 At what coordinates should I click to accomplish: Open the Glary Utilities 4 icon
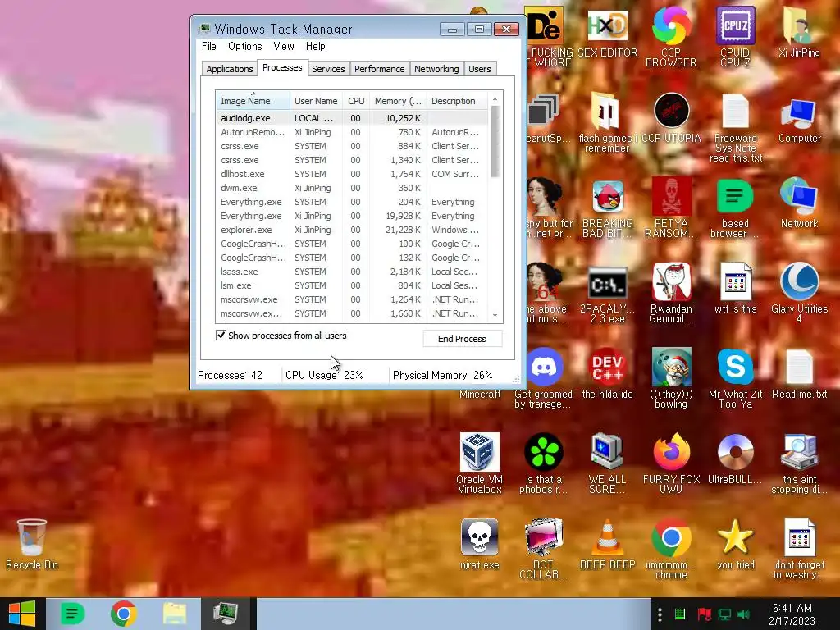coord(799,292)
